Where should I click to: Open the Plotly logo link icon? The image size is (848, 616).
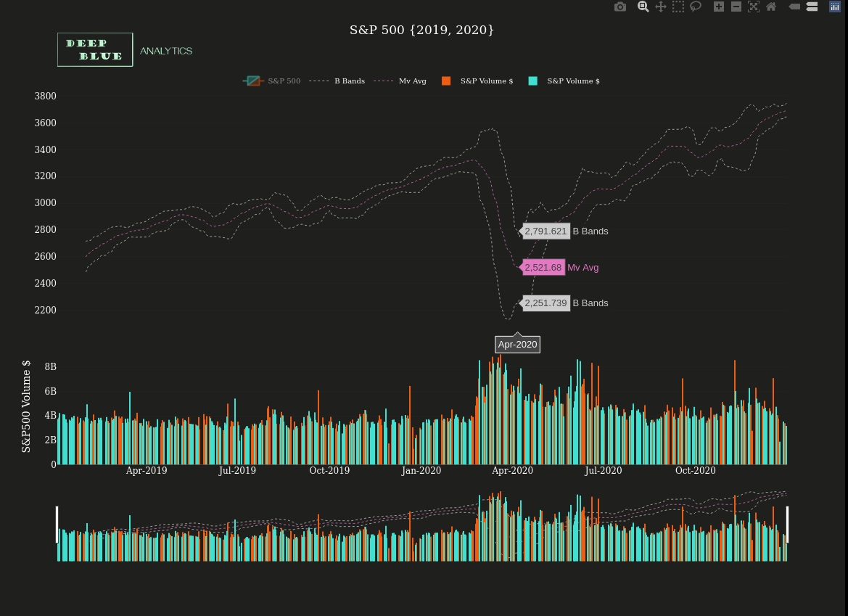835,7
